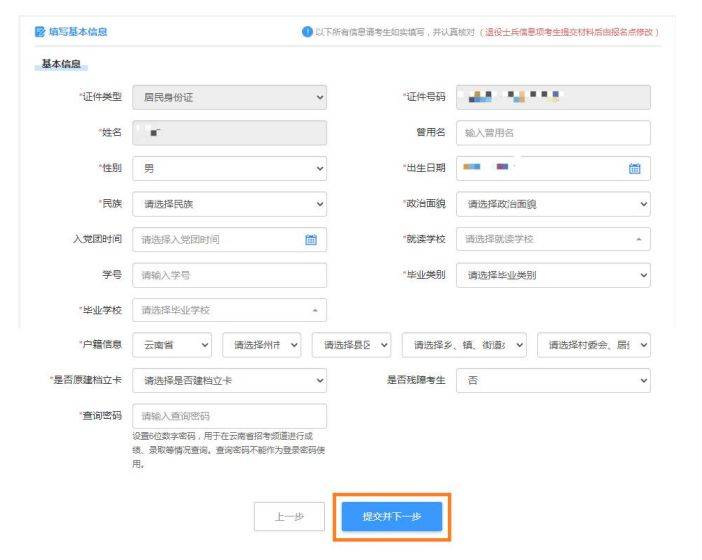702x560 pixels.
Task: Open the 是否残障考生 dropdown showing 否
Action: point(553,380)
